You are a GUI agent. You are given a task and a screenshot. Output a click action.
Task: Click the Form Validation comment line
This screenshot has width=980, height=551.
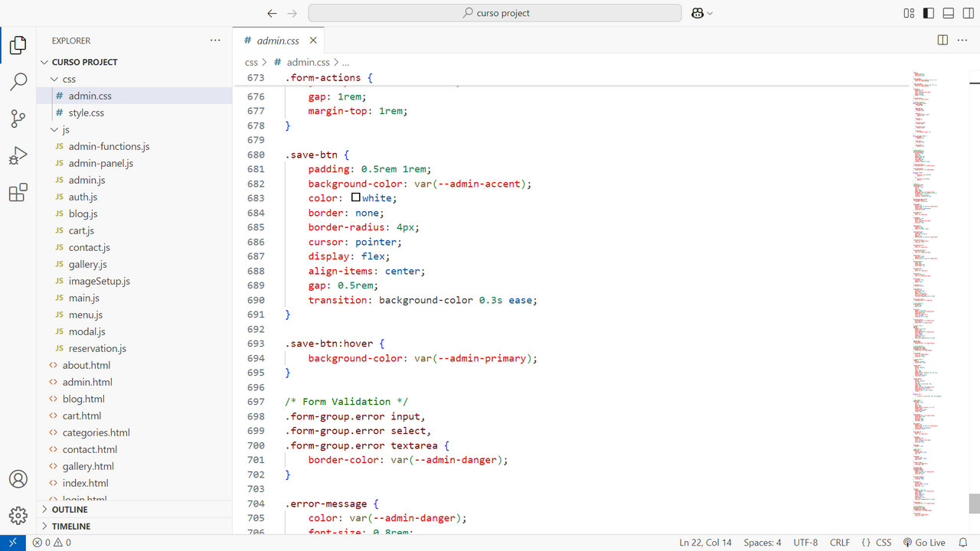click(347, 402)
